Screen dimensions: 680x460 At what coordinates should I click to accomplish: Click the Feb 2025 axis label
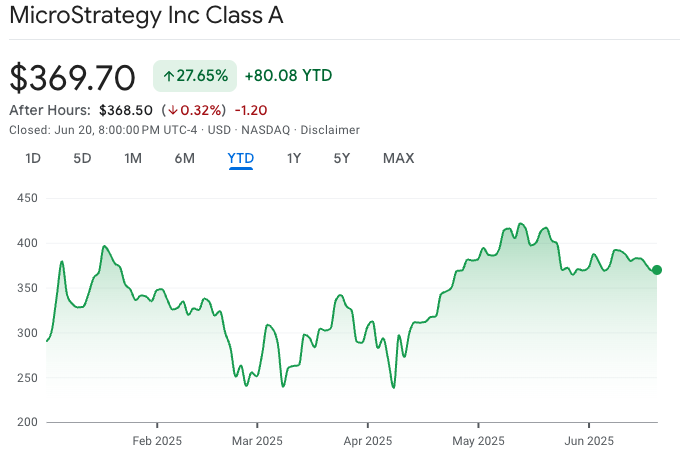click(157, 441)
